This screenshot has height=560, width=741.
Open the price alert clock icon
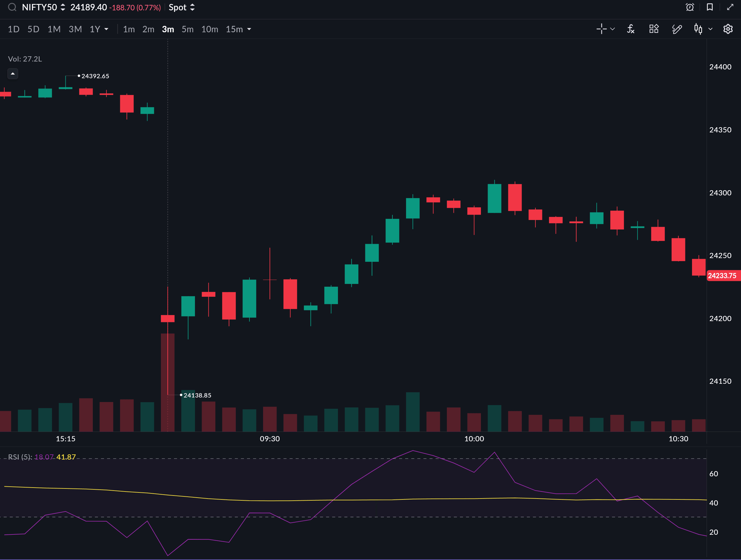[690, 7]
